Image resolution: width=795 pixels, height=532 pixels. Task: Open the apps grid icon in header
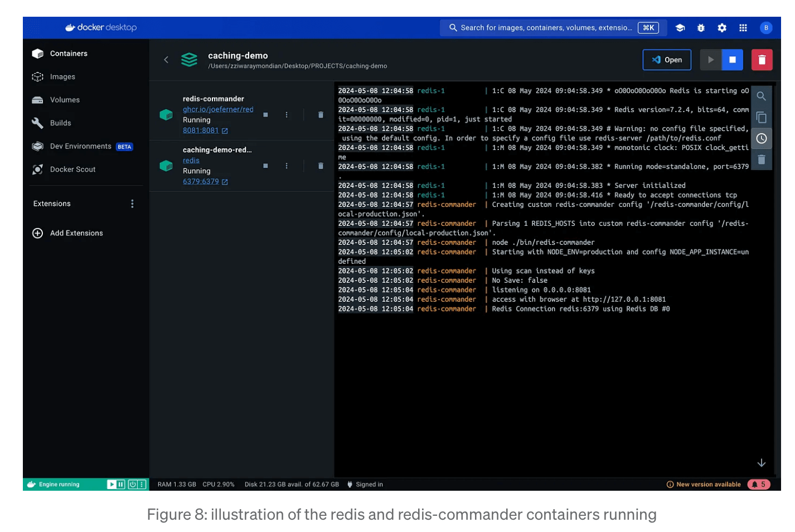click(x=743, y=28)
